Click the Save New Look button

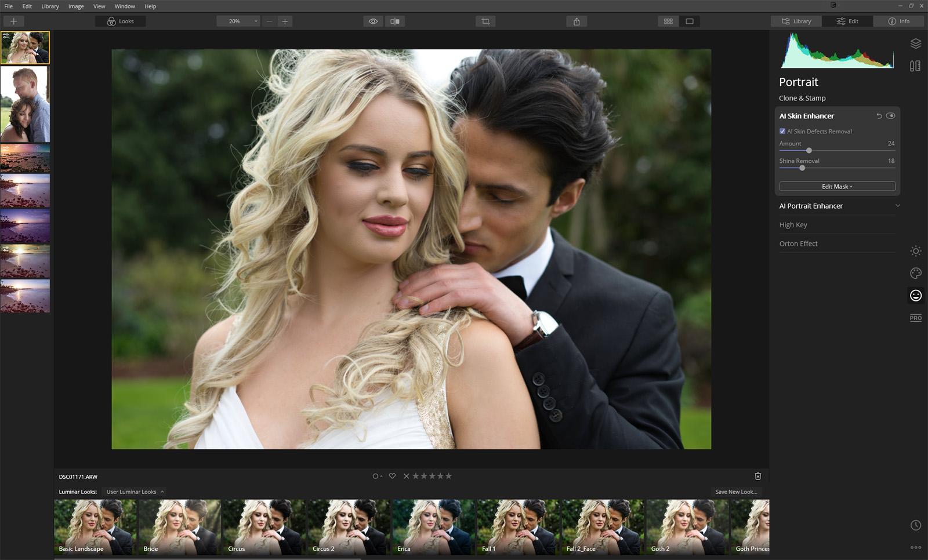point(736,492)
